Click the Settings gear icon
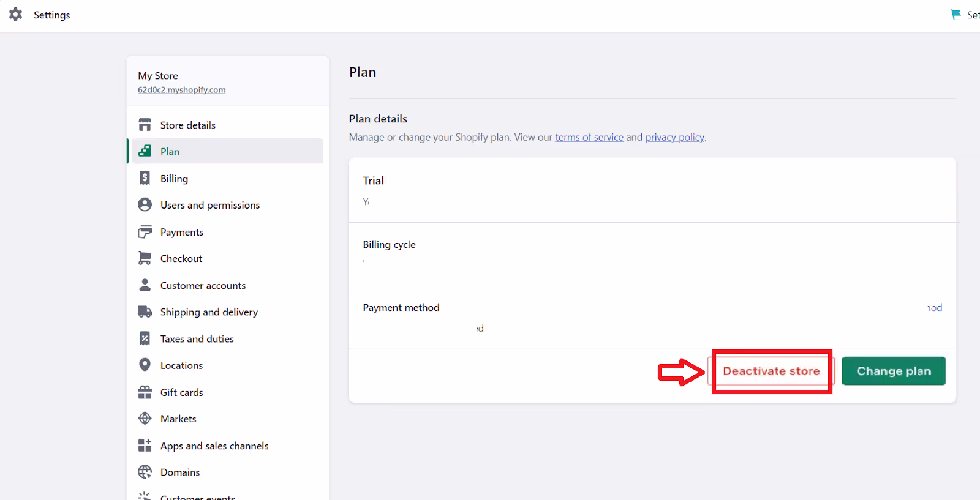Viewport: 980px width, 500px height. [x=16, y=15]
